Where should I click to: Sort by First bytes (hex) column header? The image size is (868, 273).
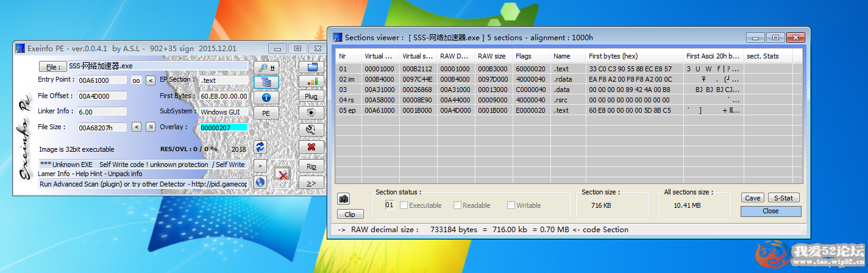(634, 56)
